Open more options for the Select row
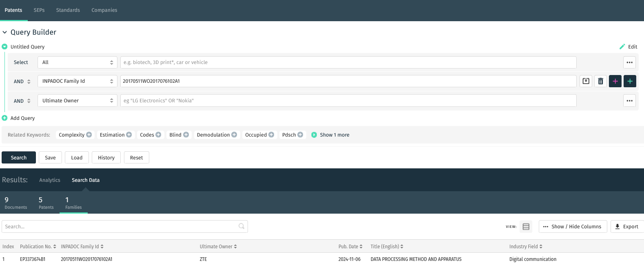The height and width of the screenshot is (265, 644). [x=630, y=62]
